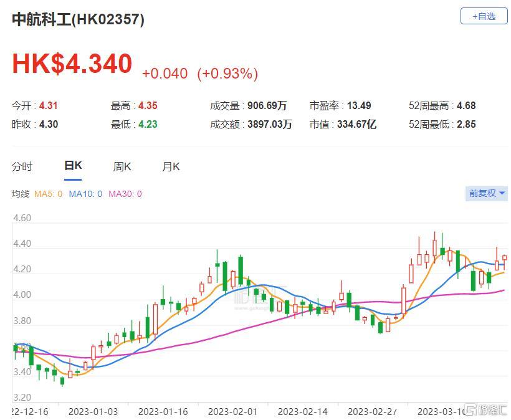
Task: Click the 昨收 value 4.30
Action: click(49, 124)
